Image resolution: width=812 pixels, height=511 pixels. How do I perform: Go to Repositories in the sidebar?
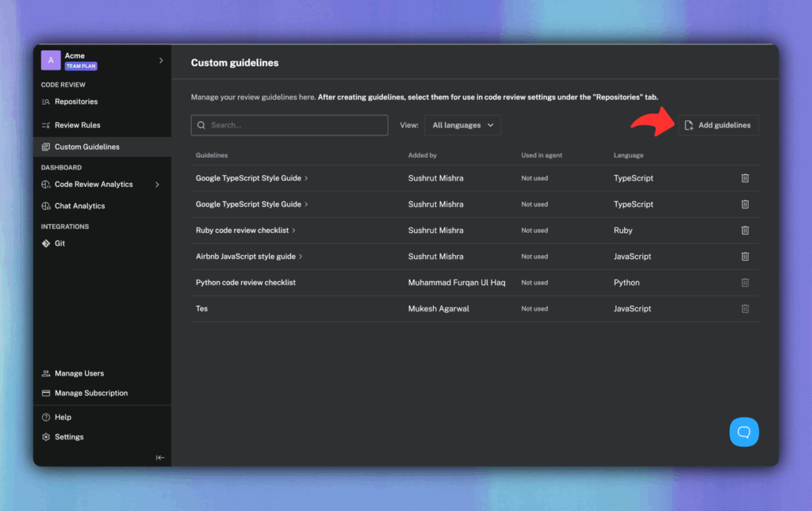pos(76,102)
